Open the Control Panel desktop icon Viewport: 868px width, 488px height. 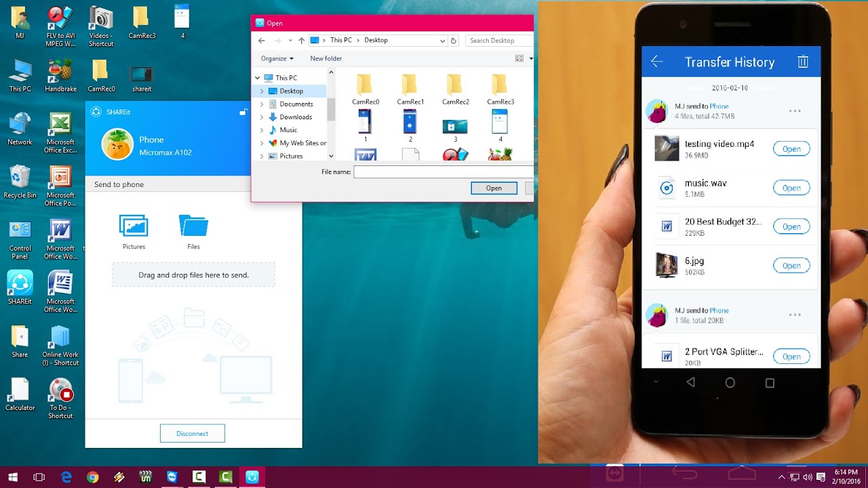tap(20, 240)
